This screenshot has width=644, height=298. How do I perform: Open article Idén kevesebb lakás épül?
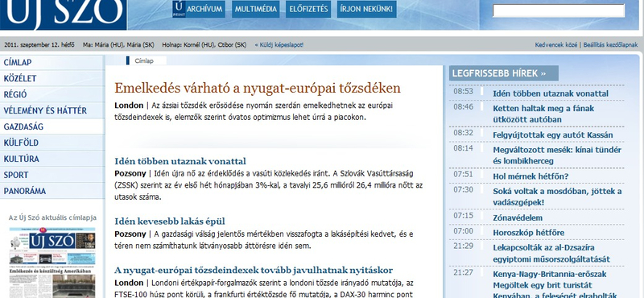(x=170, y=221)
